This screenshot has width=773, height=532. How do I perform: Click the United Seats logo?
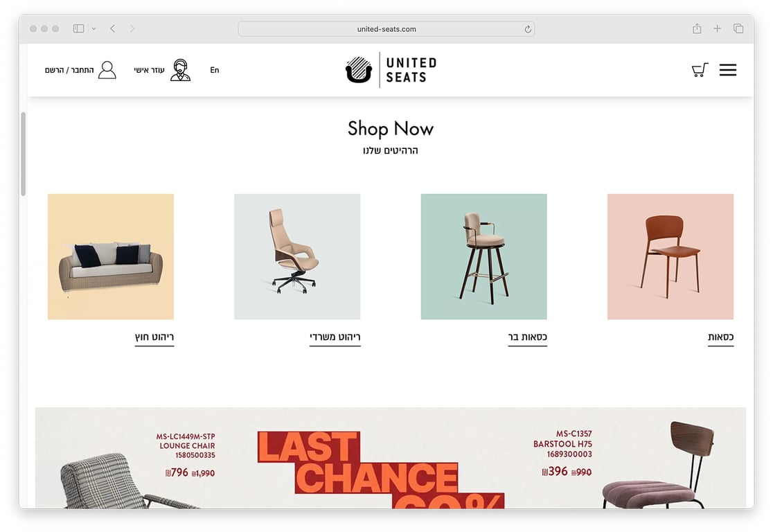point(391,69)
